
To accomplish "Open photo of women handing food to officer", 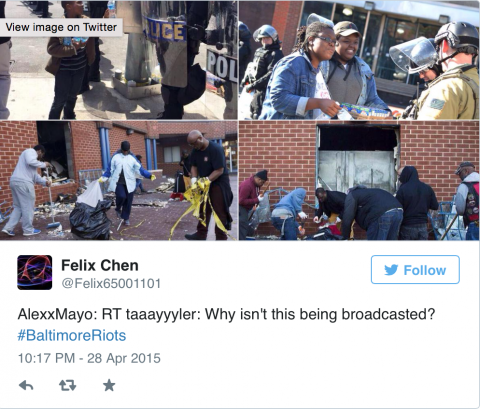I will [360, 60].
